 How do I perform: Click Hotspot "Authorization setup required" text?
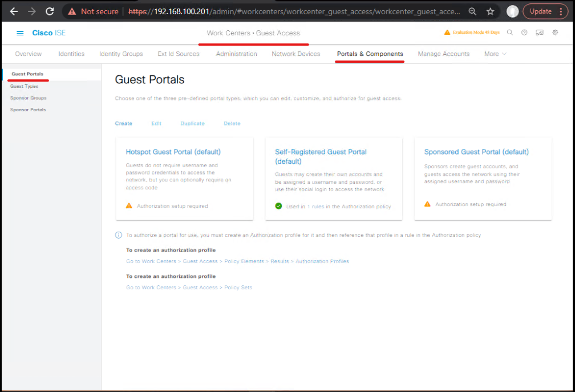[x=172, y=206]
